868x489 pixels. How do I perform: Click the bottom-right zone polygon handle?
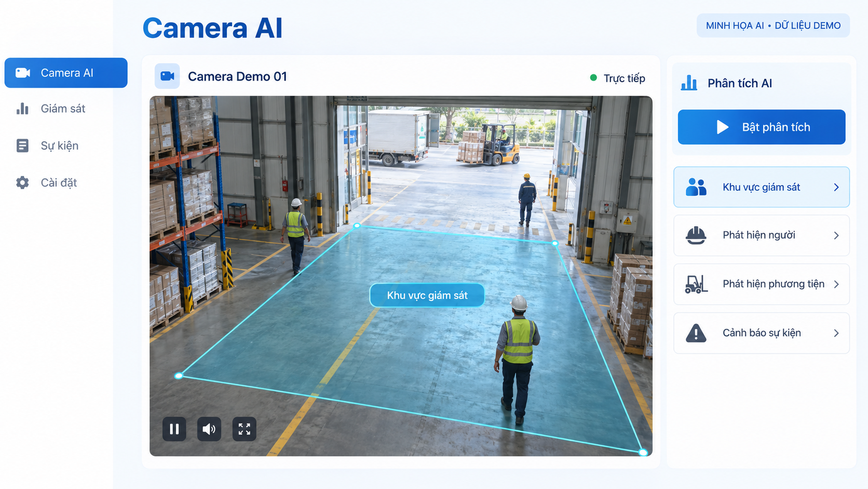tap(643, 453)
